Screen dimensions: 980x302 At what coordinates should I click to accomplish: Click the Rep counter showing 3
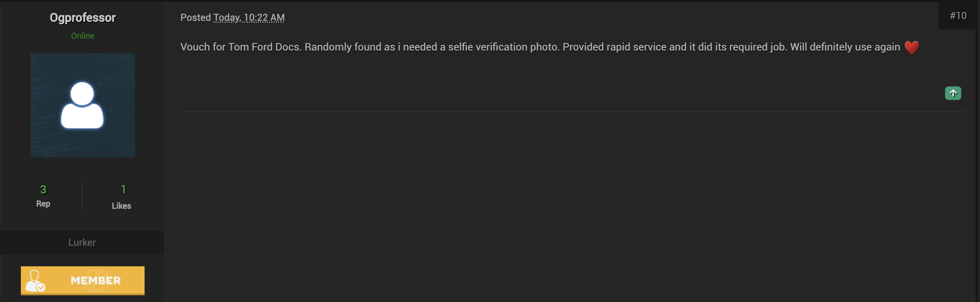coord(43,189)
